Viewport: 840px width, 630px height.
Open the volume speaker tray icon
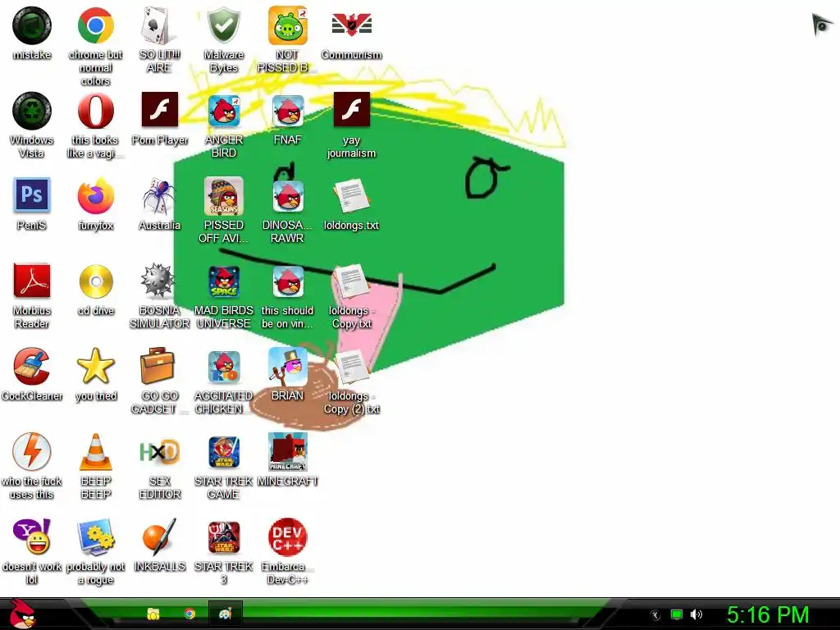696,614
